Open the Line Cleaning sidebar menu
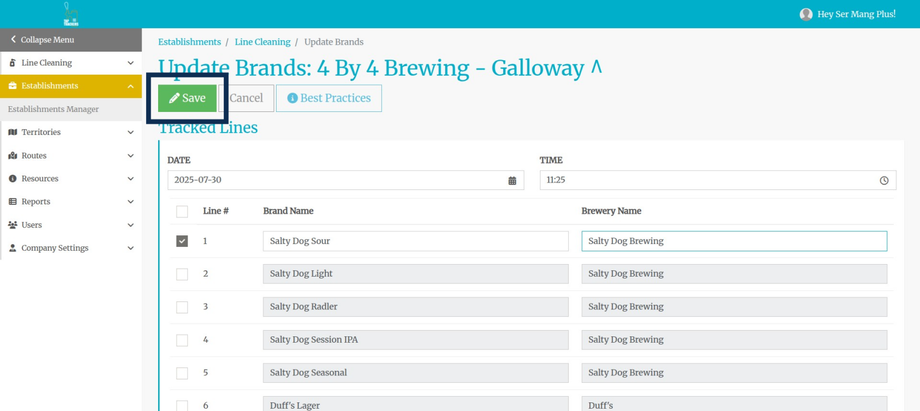Image resolution: width=920 pixels, height=411 pixels. point(71,63)
